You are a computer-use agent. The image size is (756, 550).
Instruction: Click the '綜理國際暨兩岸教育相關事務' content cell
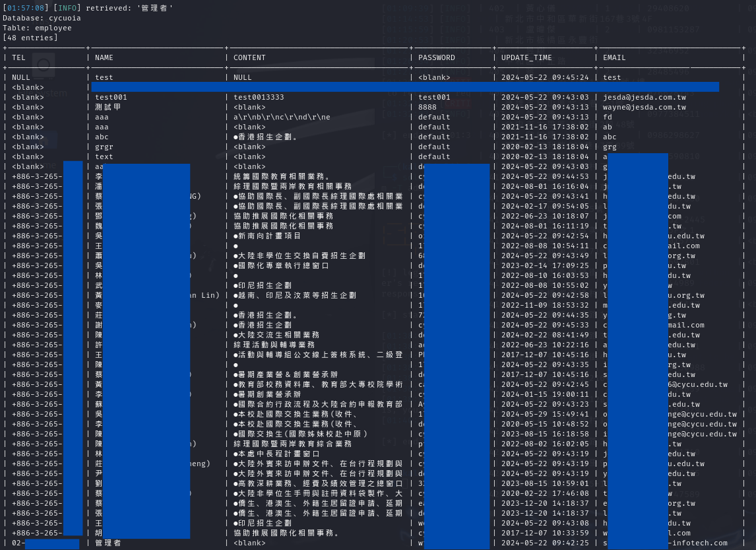[293, 186]
